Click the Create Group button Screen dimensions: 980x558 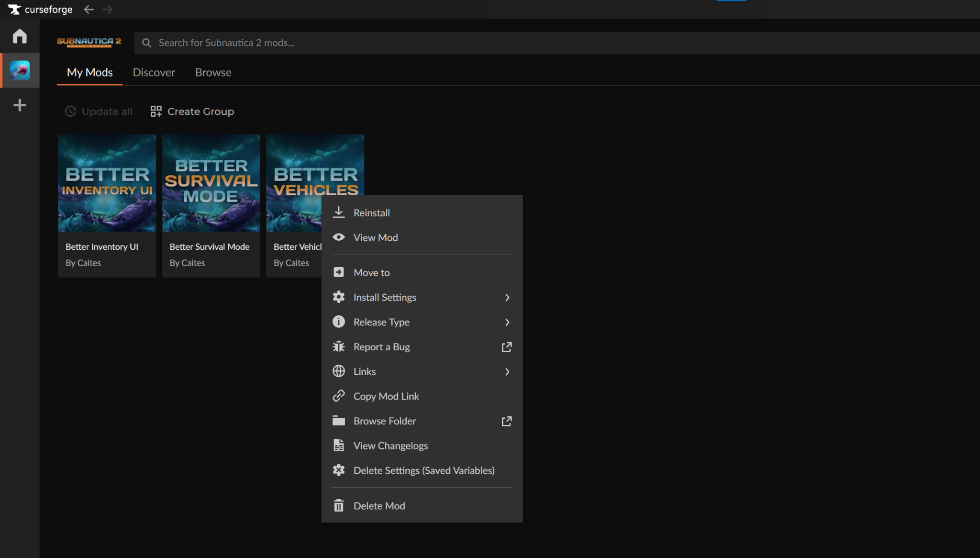coord(192,112)
